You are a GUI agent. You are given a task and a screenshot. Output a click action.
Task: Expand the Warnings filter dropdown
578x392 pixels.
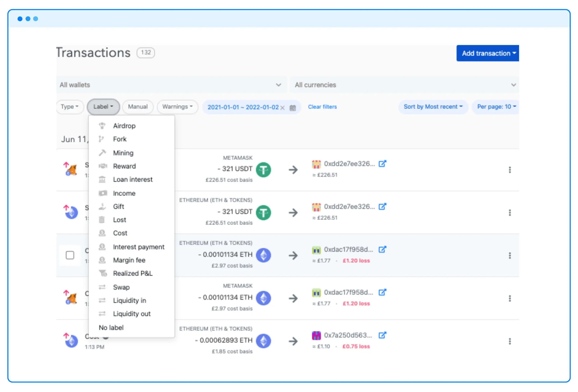177,107
